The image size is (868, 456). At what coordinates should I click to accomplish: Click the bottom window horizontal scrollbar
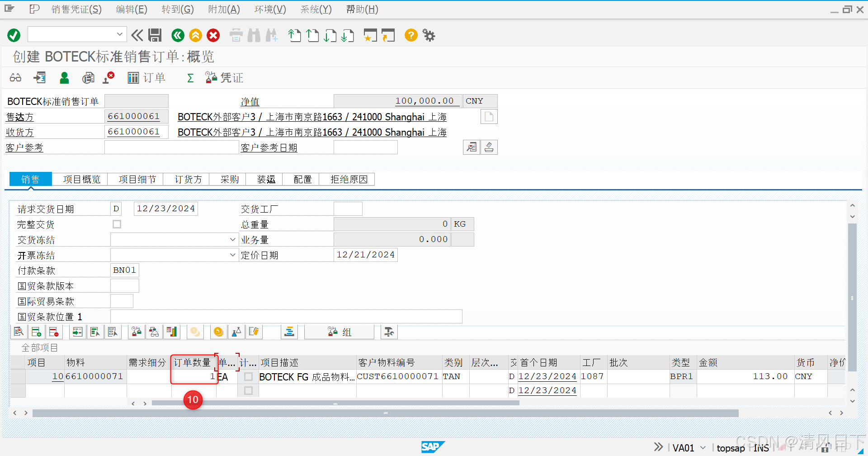385,413
